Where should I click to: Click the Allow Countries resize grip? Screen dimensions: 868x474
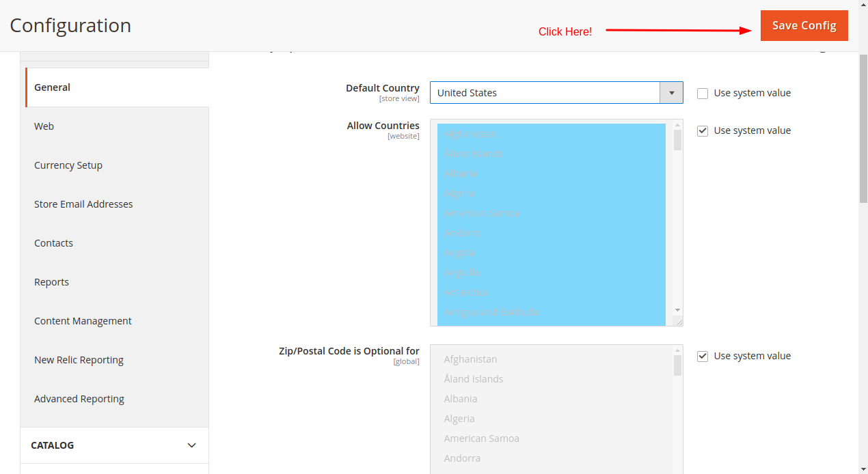677,320
